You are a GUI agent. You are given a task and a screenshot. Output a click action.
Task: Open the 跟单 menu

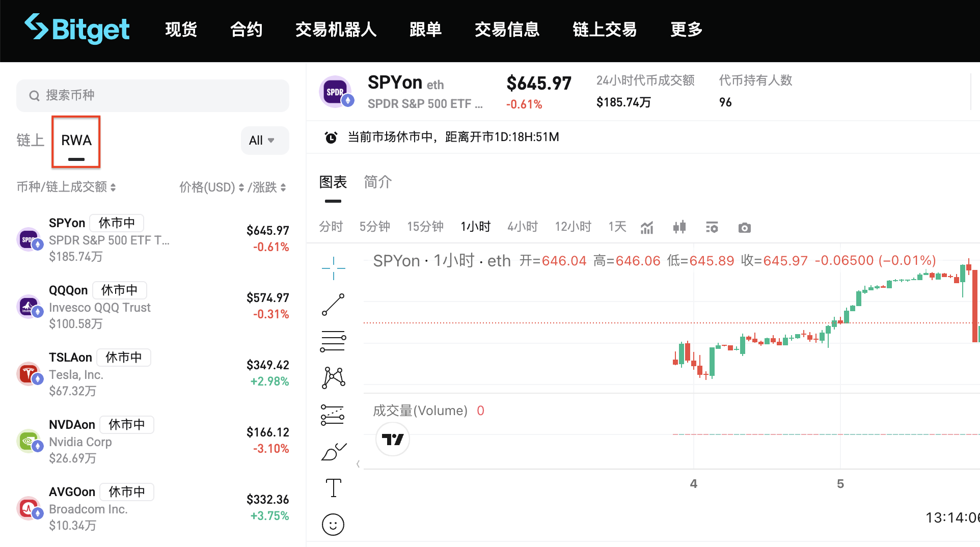click(425, 30)
